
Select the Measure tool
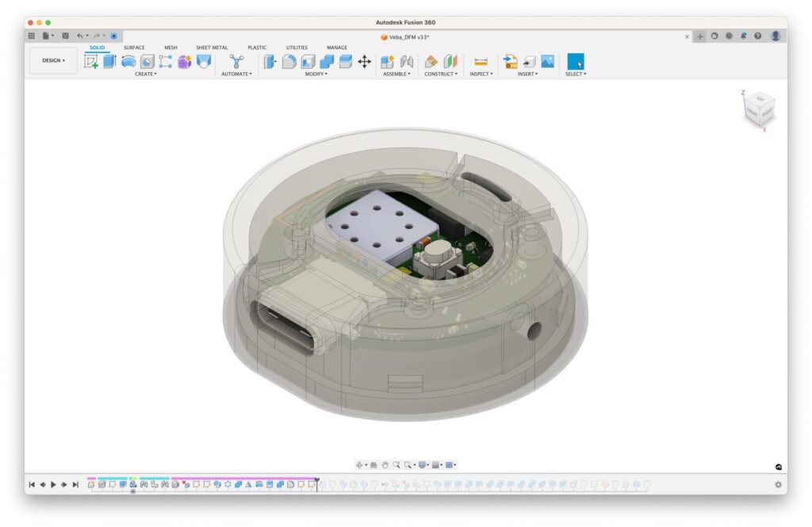click(x=481, y=62)
